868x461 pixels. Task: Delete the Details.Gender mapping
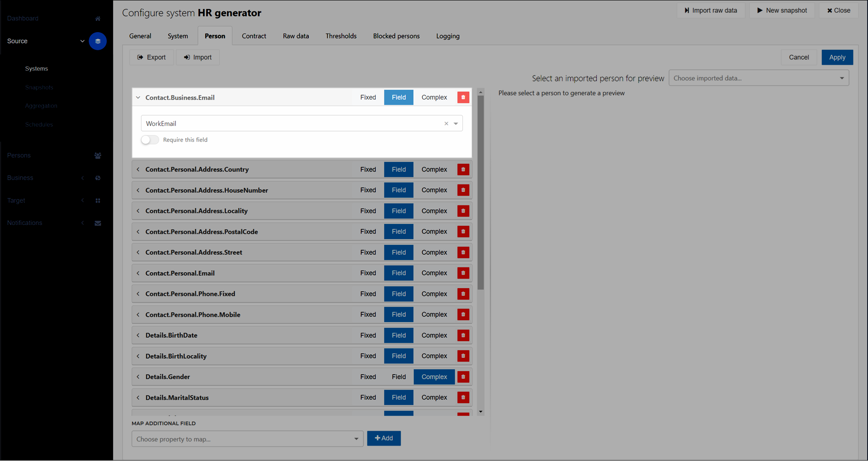(x=463, y=377)
